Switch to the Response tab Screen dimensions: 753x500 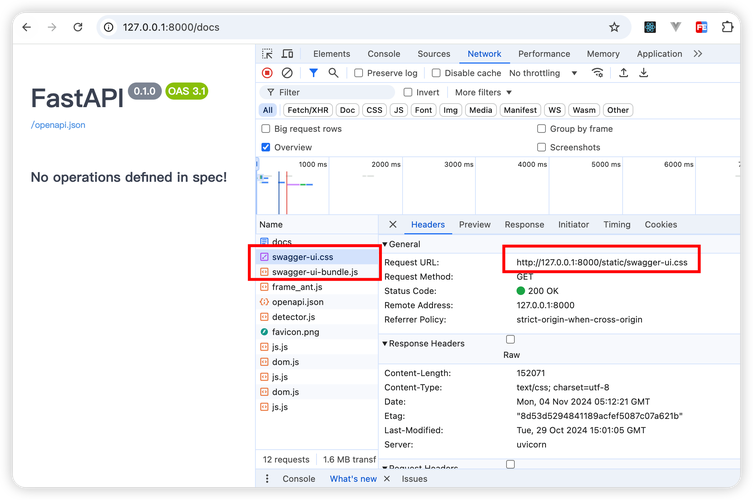point(524,224)
